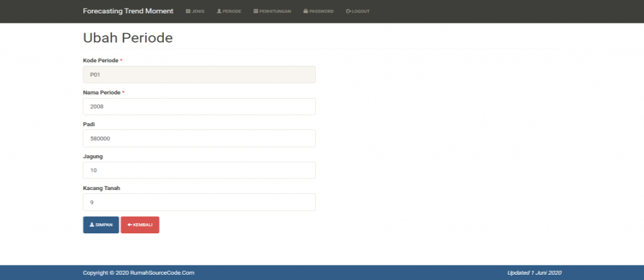Click the left arrow icon on KEMBALI

point(130,225)
